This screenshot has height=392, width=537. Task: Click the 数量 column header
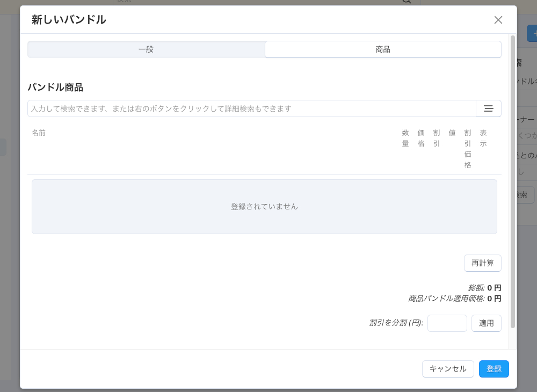point(405,138)
